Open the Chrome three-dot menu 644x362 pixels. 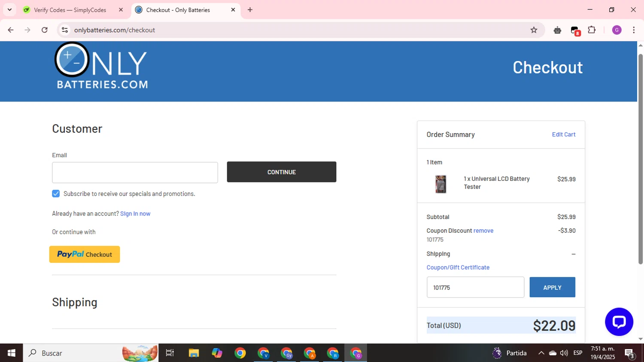click(634, 30)
